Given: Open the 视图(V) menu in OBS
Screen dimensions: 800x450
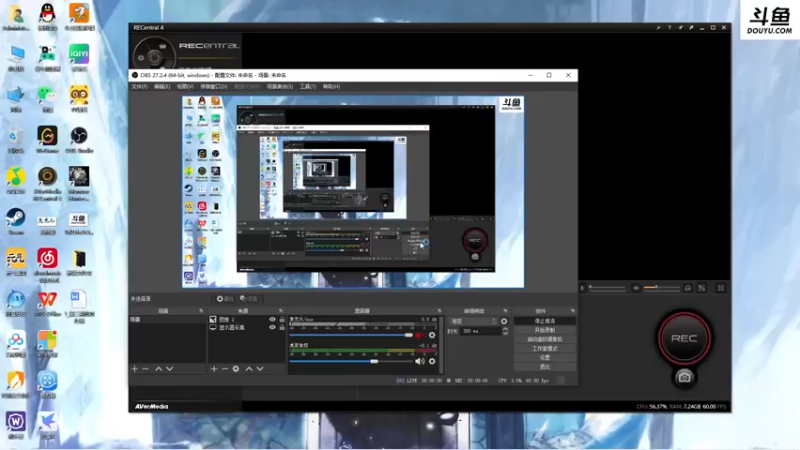Looking at the screenshot, I should point(185,87).
